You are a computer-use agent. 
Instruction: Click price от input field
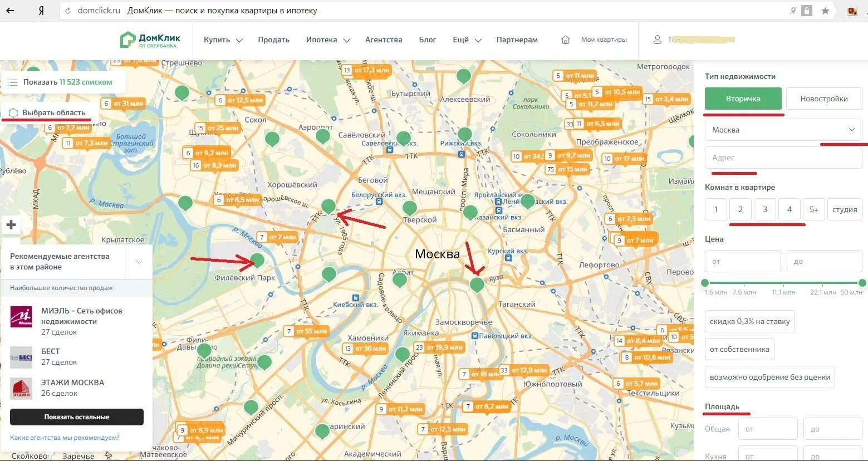click(743, 261)
